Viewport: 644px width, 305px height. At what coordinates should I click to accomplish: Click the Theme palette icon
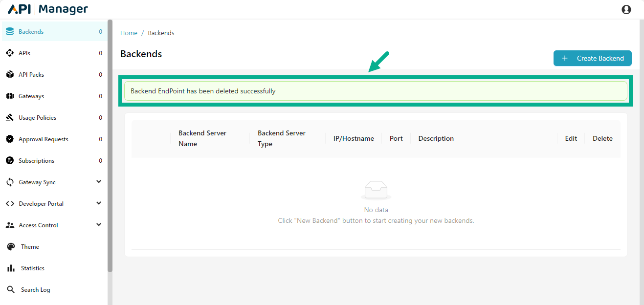click(x=10, y=246)
